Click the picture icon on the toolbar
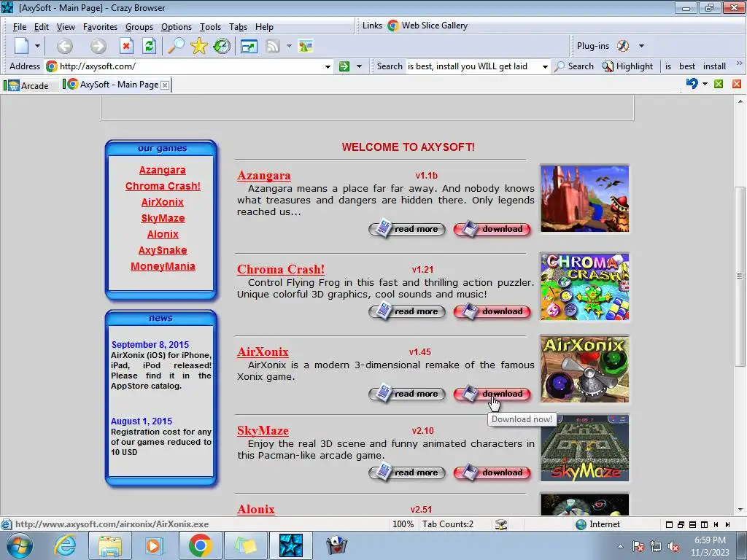Viewport: 747px width, 560px height. (x=306, y=46)
